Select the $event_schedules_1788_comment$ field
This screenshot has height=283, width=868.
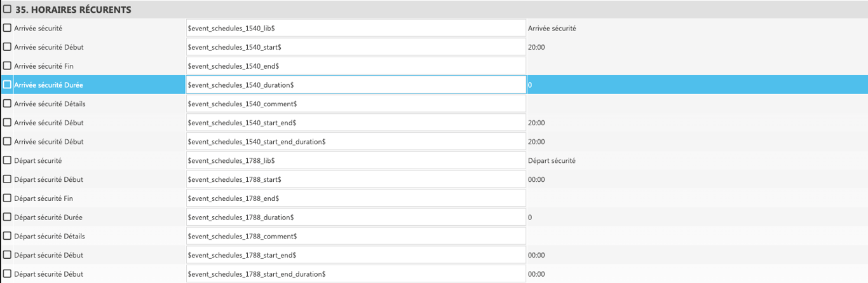pos(356,236)
